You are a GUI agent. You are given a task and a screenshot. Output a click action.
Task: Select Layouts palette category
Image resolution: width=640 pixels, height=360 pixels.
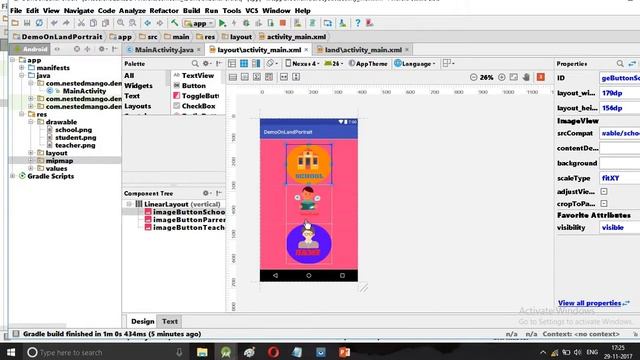point(138,106)
